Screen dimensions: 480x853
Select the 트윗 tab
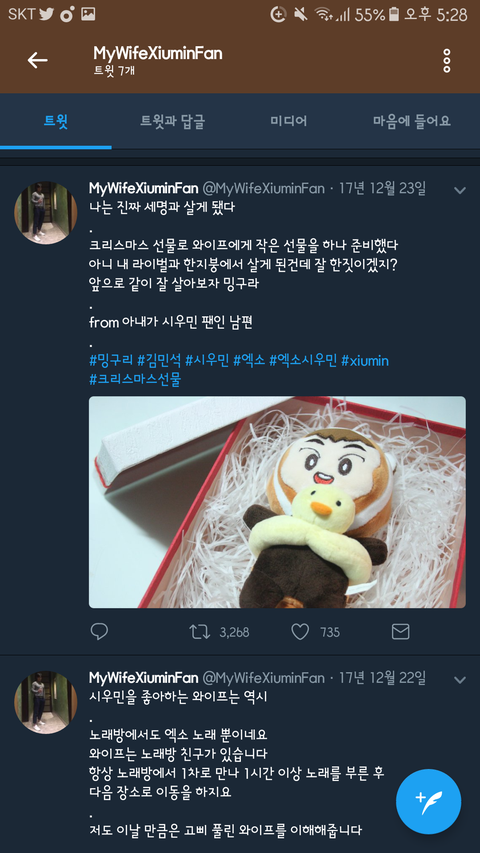point(56,121)
